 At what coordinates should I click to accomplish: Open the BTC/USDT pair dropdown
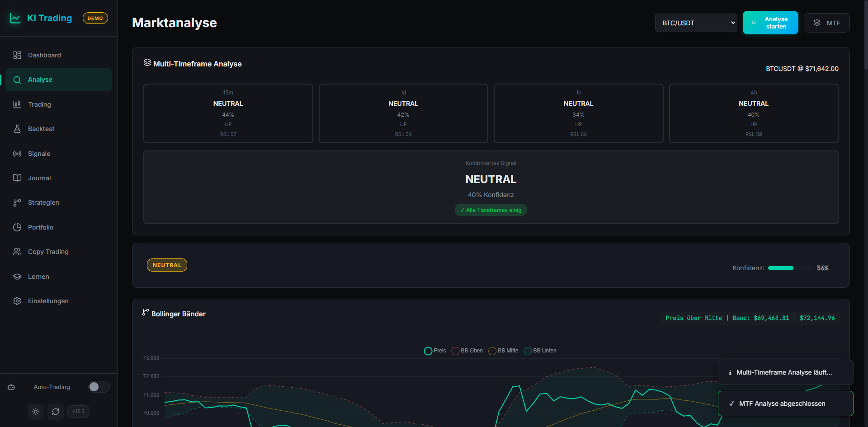pyautogui.click(x=696, y=23)
